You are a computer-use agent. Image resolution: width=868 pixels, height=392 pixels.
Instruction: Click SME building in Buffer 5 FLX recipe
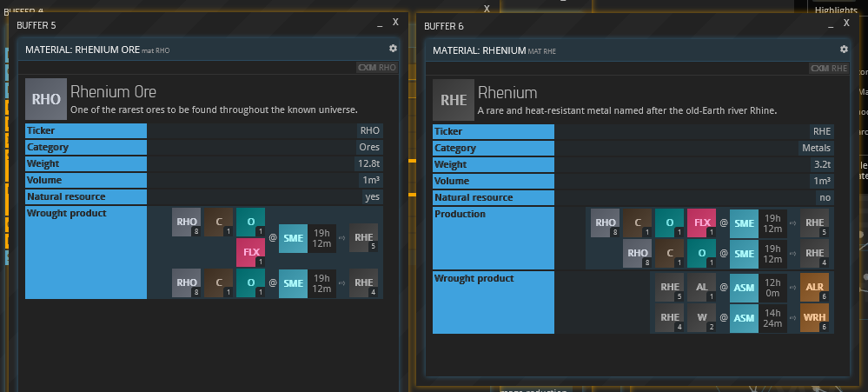click(x=293, y=238)
